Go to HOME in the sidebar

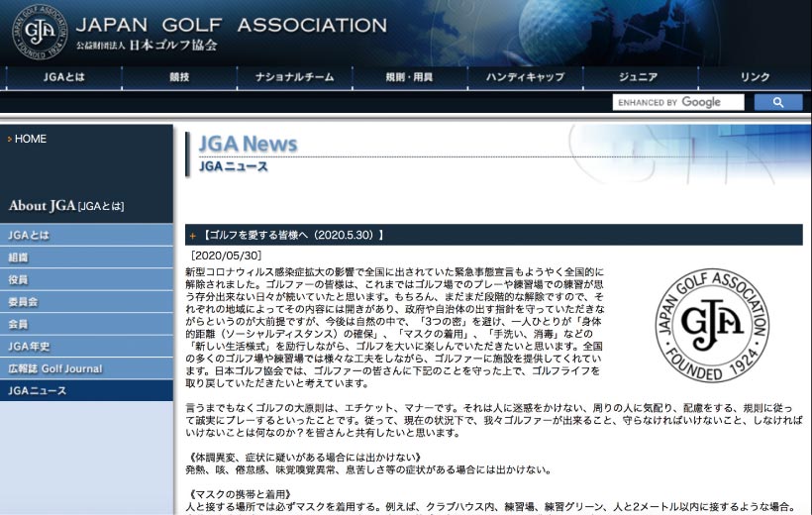[x=30, y=139]
